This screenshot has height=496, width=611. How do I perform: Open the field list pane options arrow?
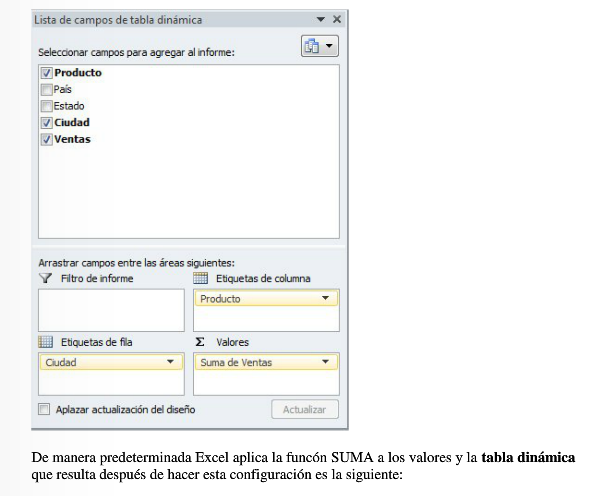[x=321, y=19]
